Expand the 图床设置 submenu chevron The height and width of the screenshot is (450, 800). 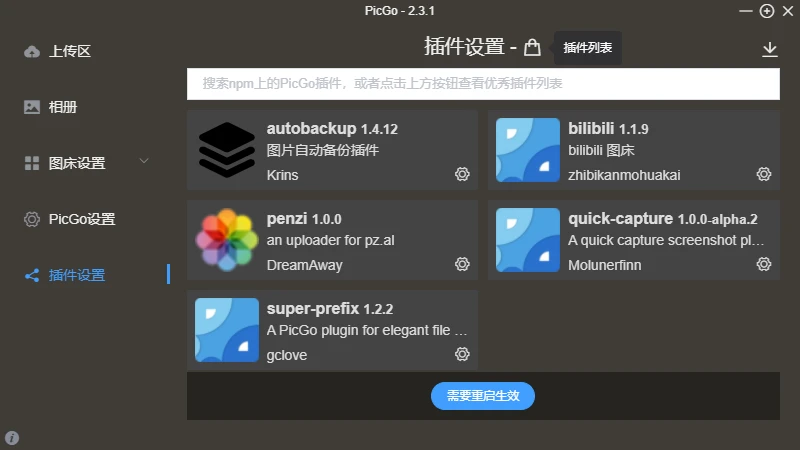click(144, 161)
